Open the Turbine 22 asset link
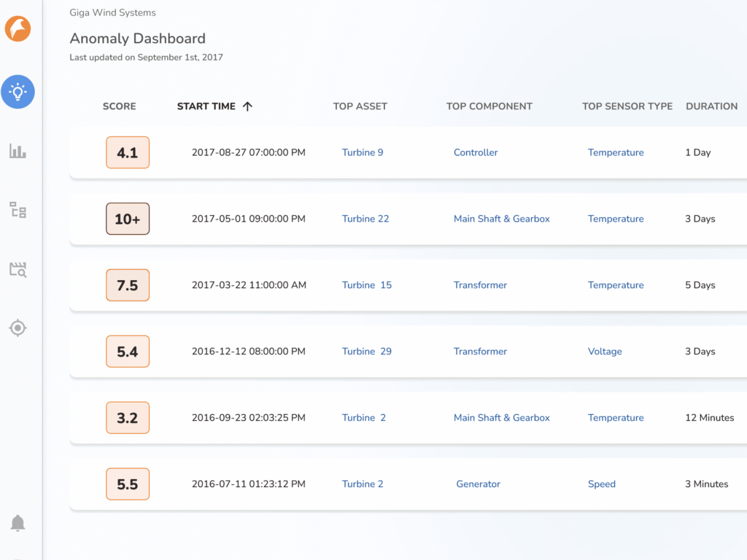Screen dimensions: 747x560 pos(365,219)
